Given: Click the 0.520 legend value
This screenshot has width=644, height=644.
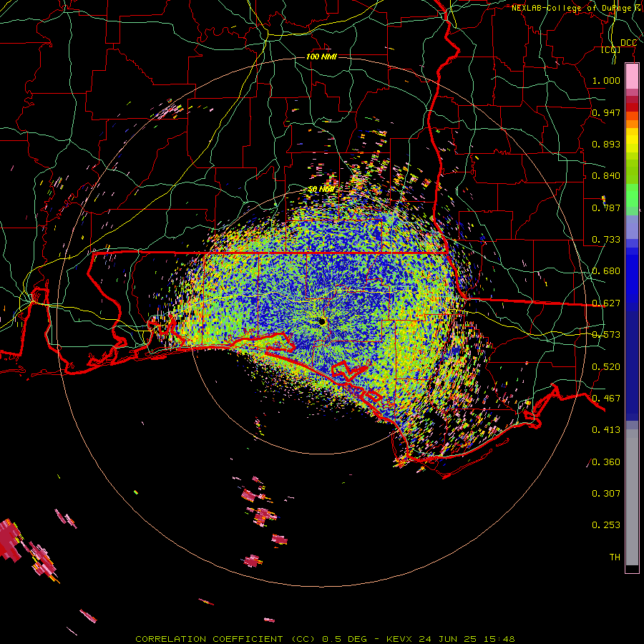Looking at the screenshot, I should [606, 367].
